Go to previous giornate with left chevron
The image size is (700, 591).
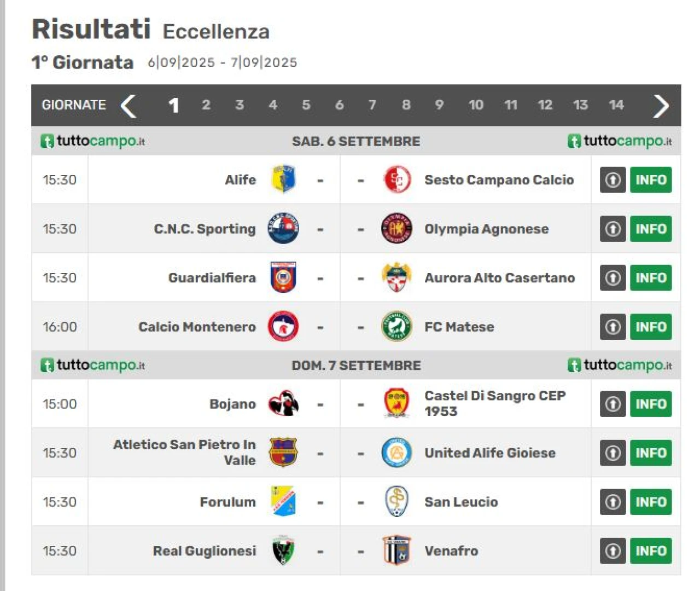129,106
